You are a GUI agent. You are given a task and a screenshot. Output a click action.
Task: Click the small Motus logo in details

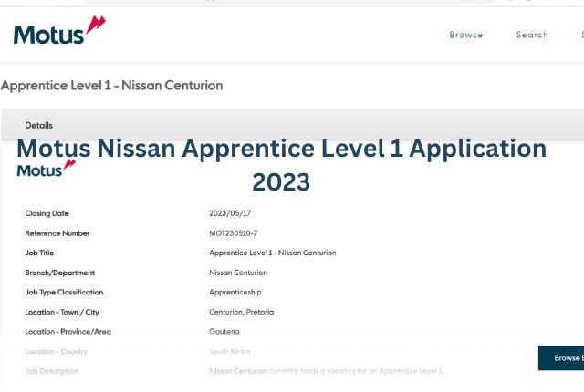point(47,168)
